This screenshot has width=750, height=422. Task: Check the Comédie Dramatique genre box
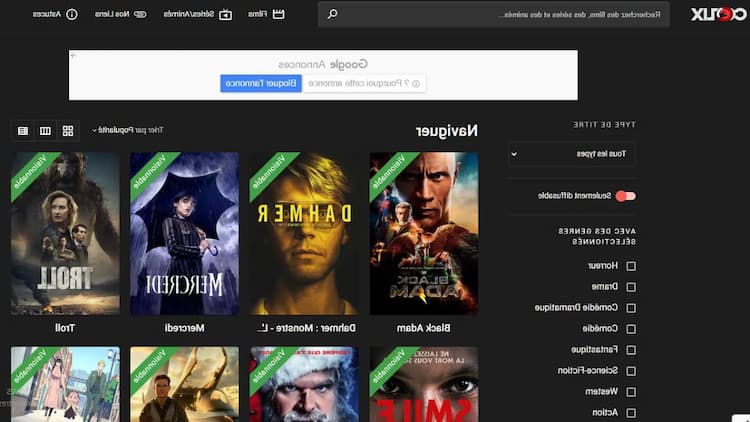click(631, 308)
